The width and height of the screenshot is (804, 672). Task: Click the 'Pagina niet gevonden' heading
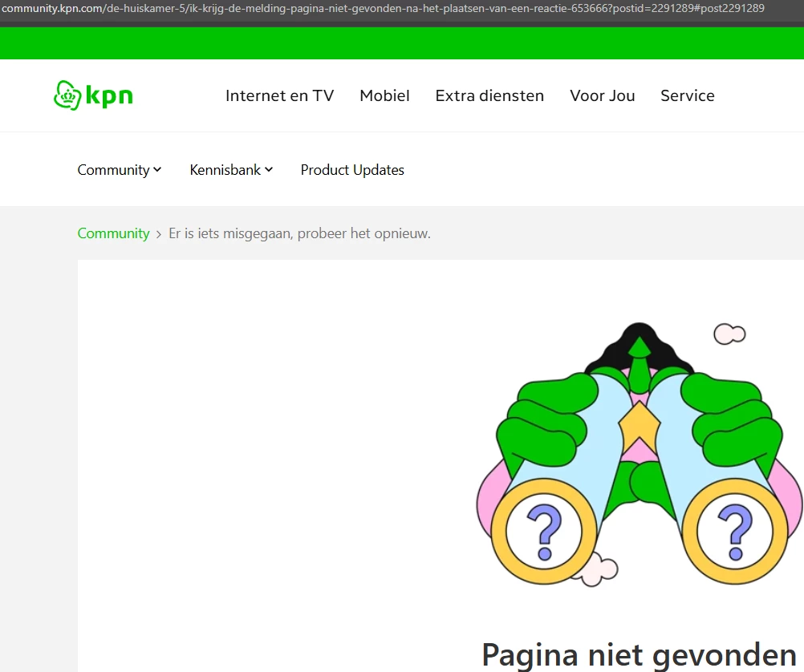[640, 655]
